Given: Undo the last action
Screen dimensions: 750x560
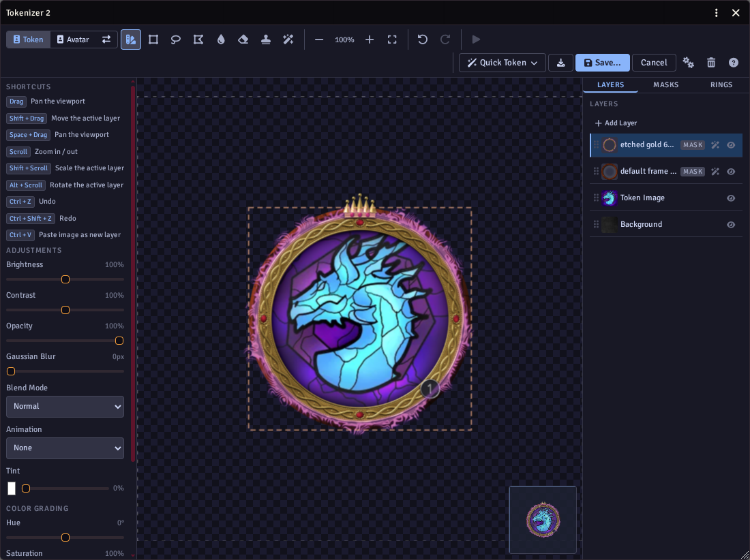Looking at the screenshot, I should (x=422, y=40).
